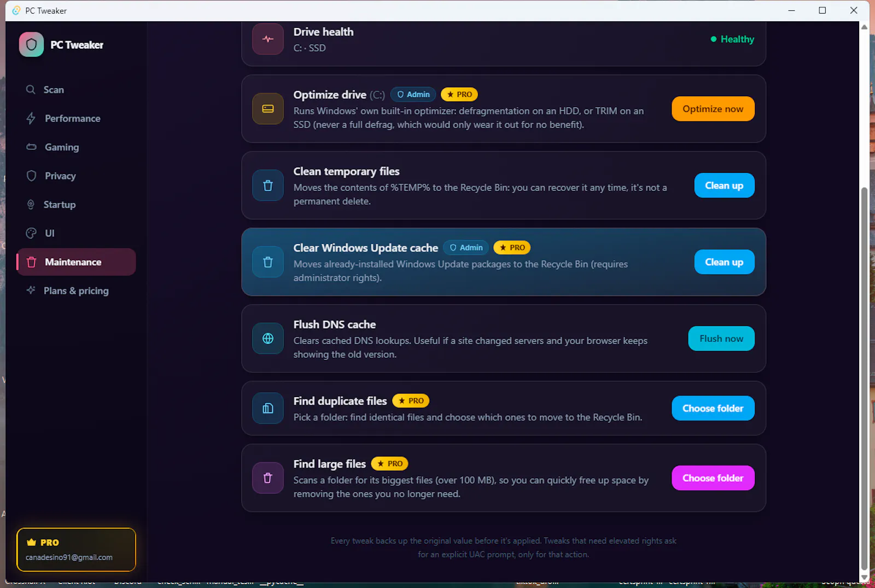Open the UI tweaks section
The image size is (875, 588).
tap(76, 233)
